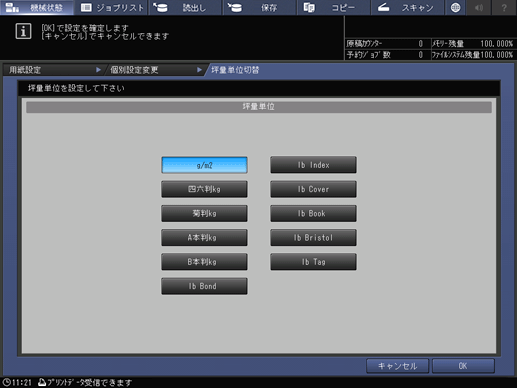Open help with the question mark icon
The image size is (517, 388).
[x=504, y=7]
